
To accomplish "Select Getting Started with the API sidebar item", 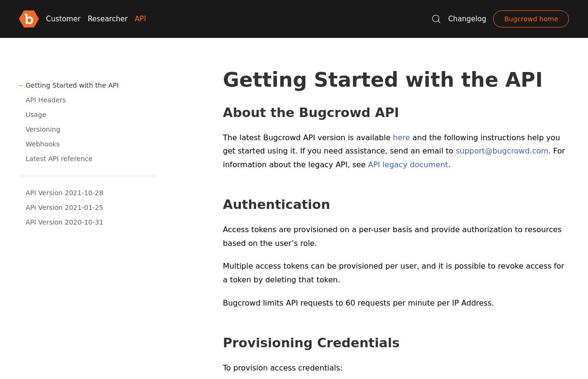I will coord(72,85).
